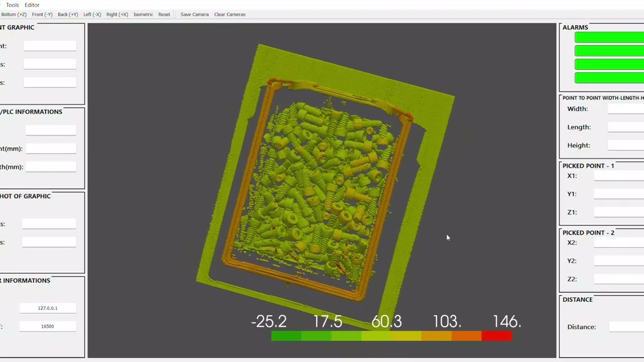Click the DISTANCE panel heading
The width and height of the screenshot is (644, 362).
578,299
